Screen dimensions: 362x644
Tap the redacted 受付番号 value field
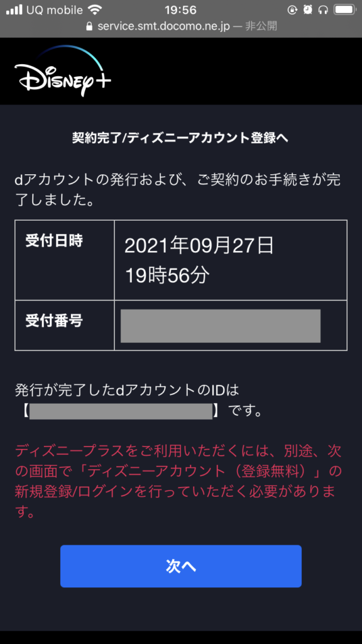221,326
